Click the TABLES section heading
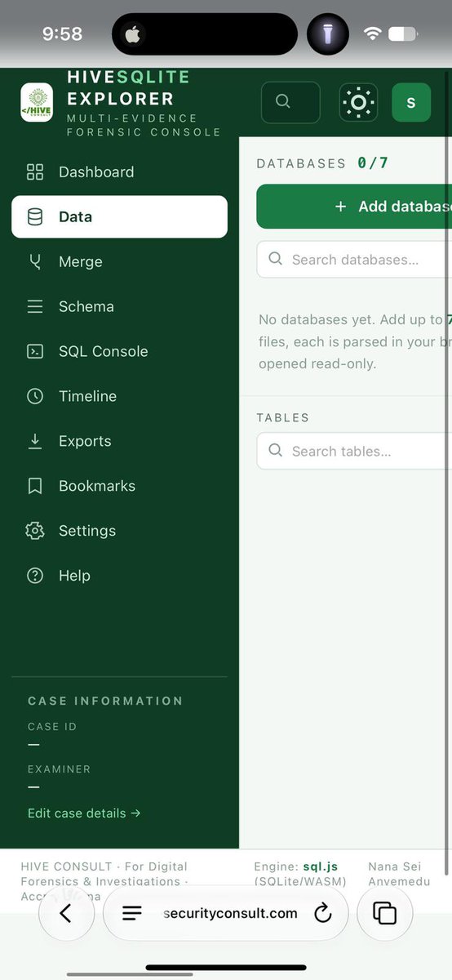This screenshot has width=452, height=980. tap(283, 417)
